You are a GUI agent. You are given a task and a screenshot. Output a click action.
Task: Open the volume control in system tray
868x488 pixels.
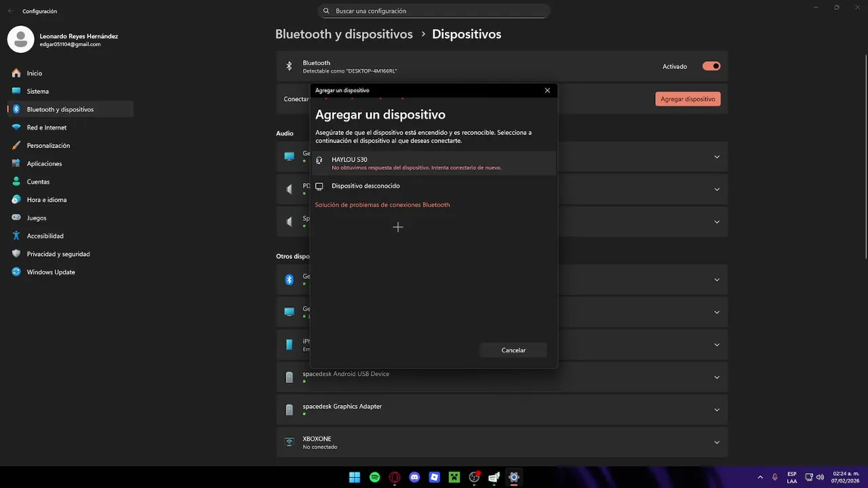(821, 477)
